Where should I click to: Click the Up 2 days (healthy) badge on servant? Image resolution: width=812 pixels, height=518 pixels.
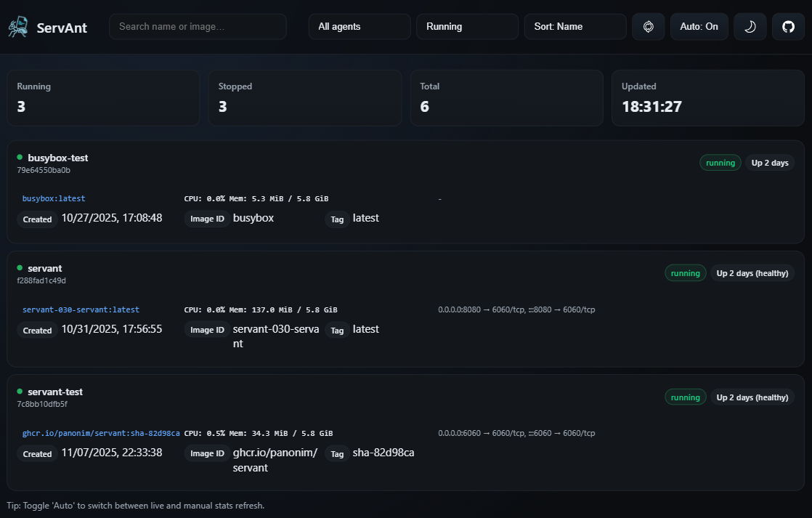click(x=752, y=273)
